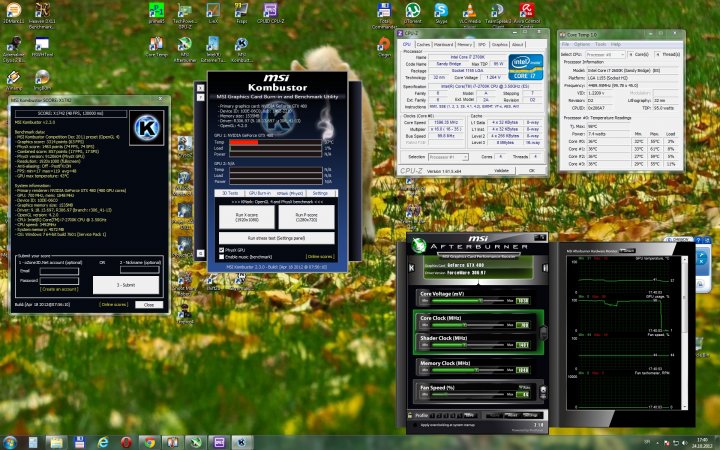Select the Settings tab in Kombustor

click(321, 193)
